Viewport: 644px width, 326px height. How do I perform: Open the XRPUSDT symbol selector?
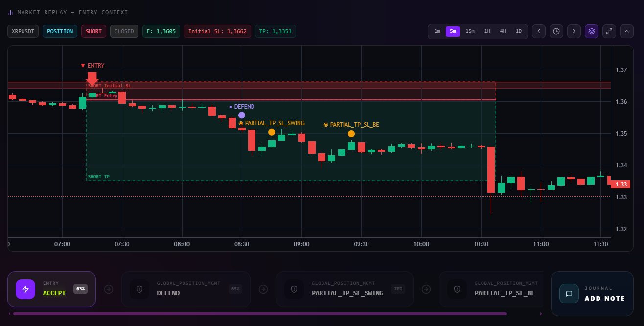[23, 31]
